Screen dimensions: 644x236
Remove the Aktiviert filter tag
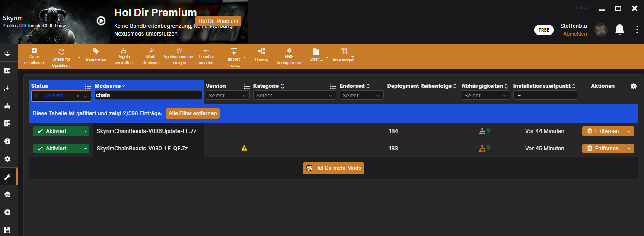pos(37,96)
